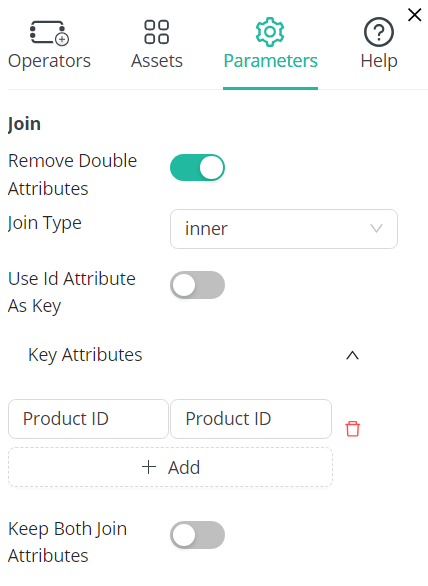Disable the Remove Double Attributes toggle

pos(197,167)
